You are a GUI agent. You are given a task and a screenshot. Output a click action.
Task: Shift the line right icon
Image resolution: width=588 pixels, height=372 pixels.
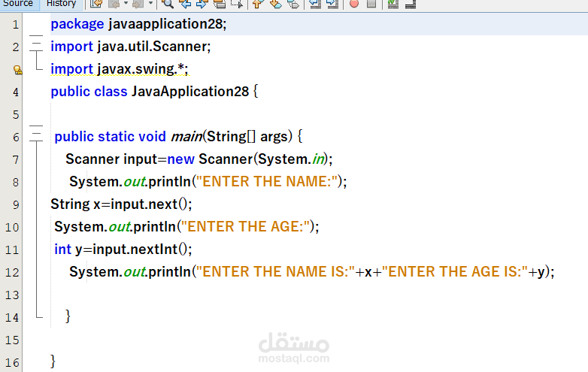coord(332,4)
